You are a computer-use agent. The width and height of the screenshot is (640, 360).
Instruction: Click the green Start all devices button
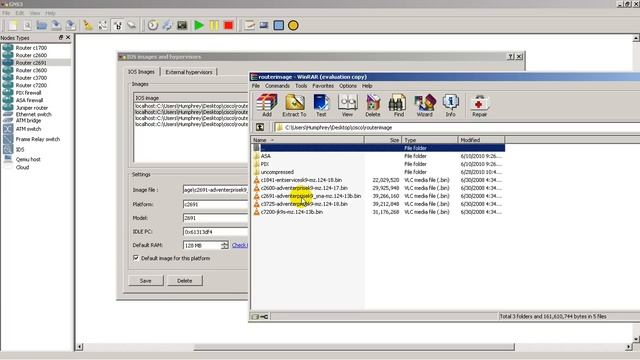(x=199, y=25)
